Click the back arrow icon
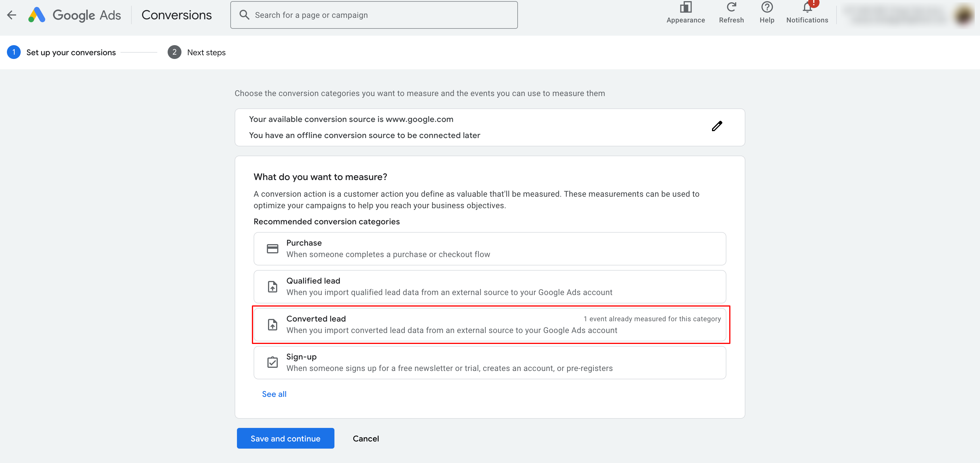This screenshot has height=463, width=980. coord(12,15)
